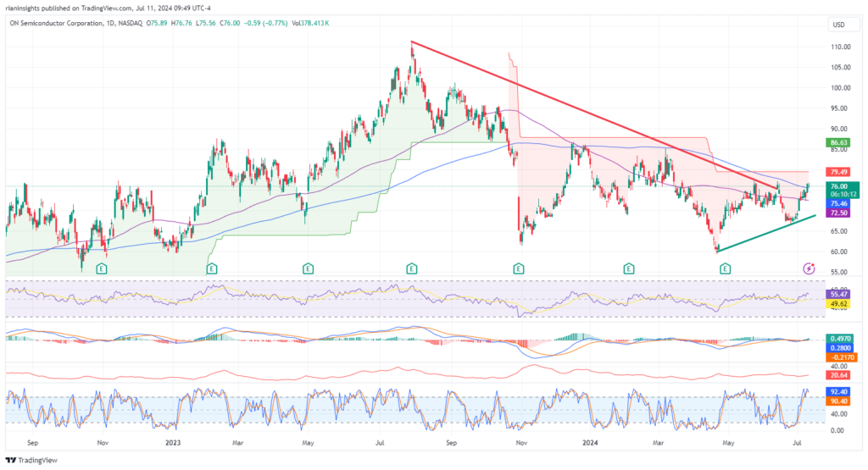Click the red ADX value label 20.64

click(838, 375)
